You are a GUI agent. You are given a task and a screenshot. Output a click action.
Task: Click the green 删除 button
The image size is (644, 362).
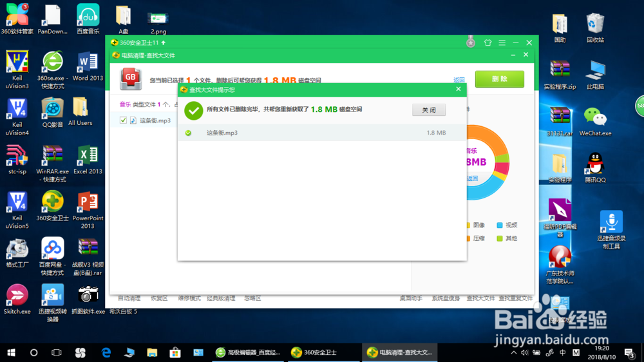coord(500,79)
